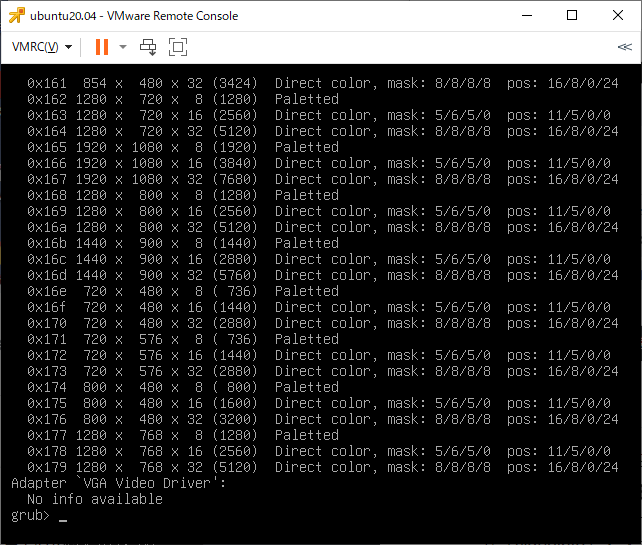Click the "Adapter `VGA Video Driver':" line

click(x=118, y=483)
